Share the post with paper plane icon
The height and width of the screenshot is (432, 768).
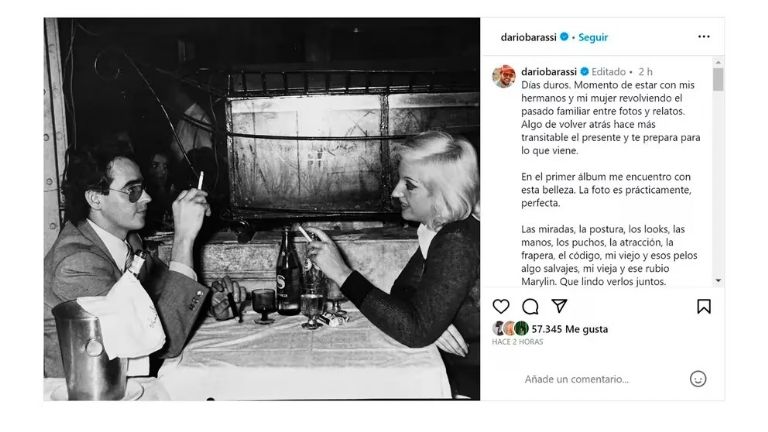click(x=559, y=306)
